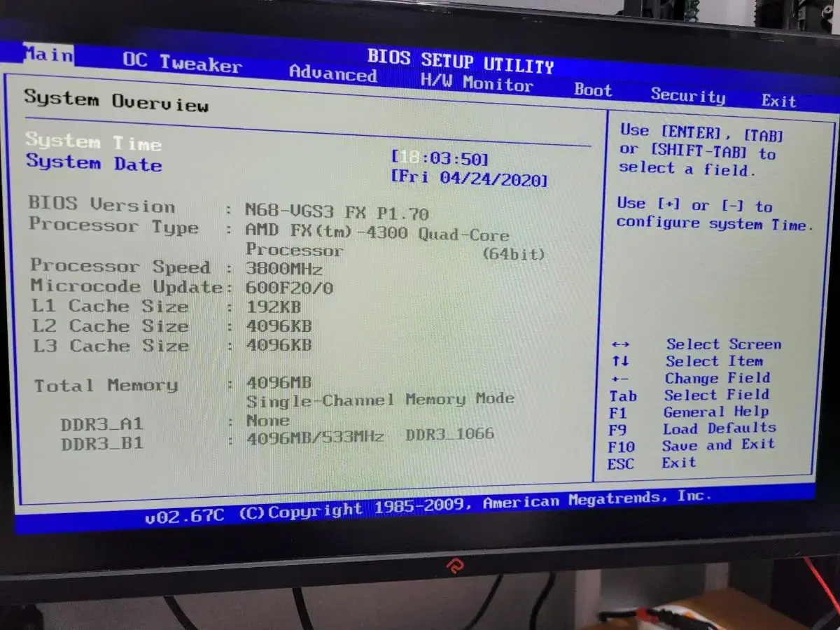Click the 600F20/0 microcode value
Image resolution: width=840 pixels, height=630 pixels.
click(289, 288)
